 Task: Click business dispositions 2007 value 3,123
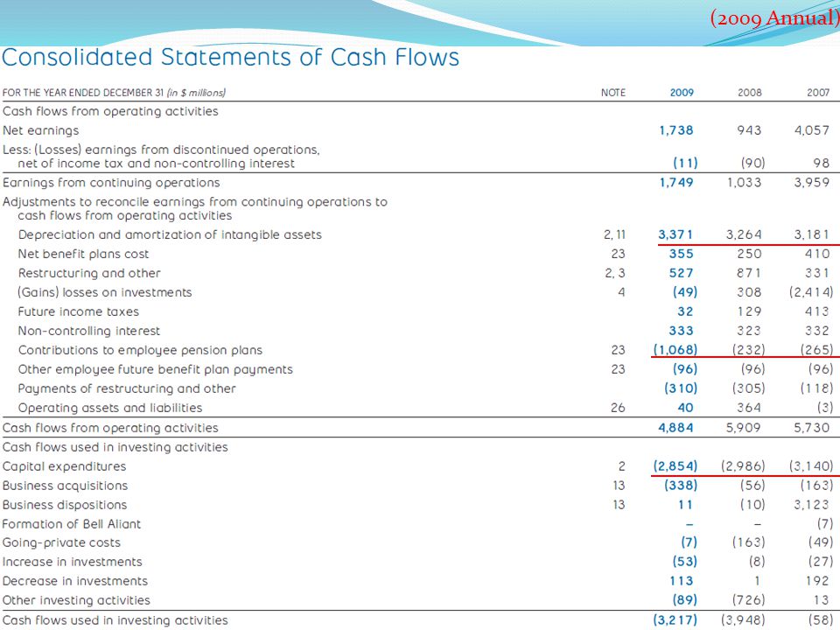812,505
